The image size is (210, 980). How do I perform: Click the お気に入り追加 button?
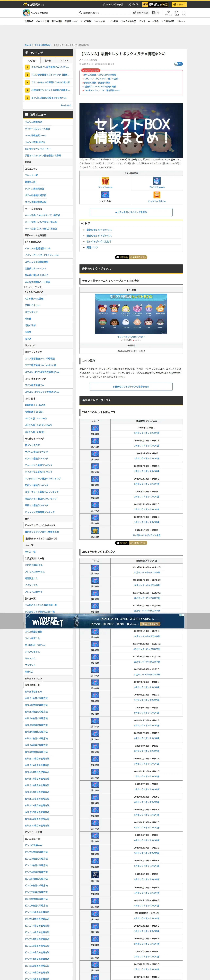141,13
